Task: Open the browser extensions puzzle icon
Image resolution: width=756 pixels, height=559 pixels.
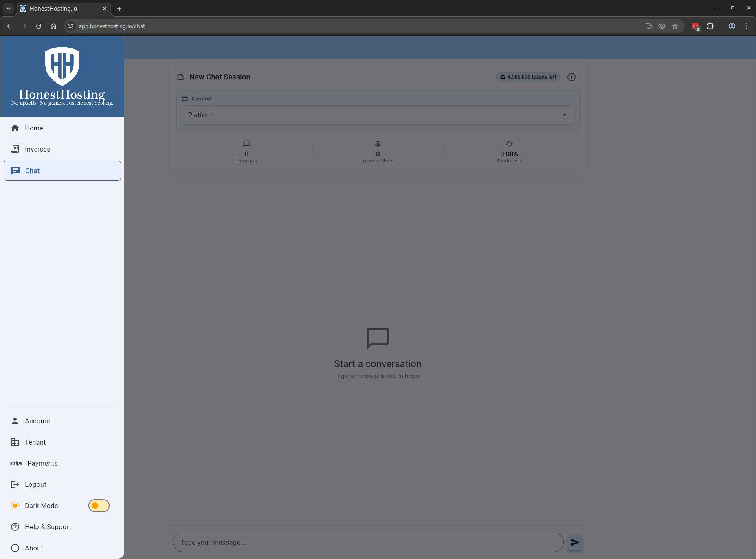Action: coord(710,26)
